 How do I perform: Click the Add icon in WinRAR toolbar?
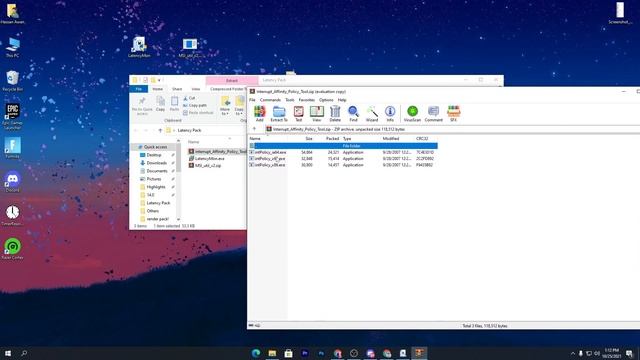point(260,113)
